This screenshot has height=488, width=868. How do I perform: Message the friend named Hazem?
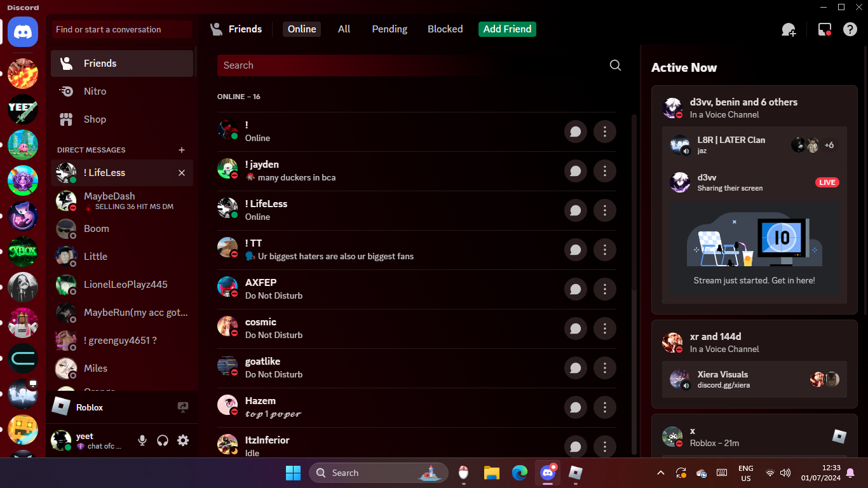(x=576, y=407)
